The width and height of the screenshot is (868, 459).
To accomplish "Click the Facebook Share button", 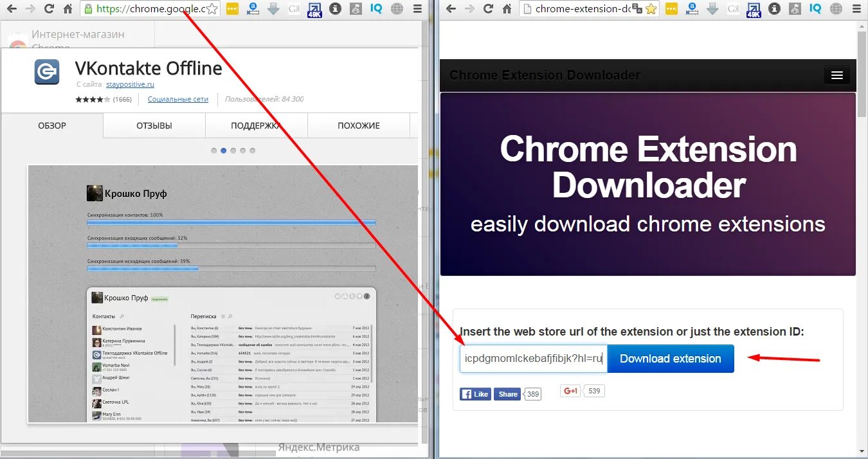I will pos(507,394).
